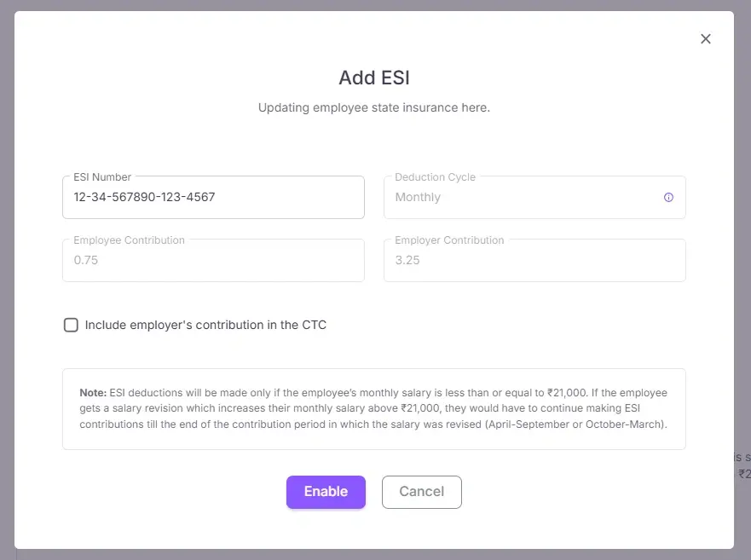The image size is (751, 560).
Task: Click the "Updating employee state insurance here" subtitle
Action: [374, 108]
